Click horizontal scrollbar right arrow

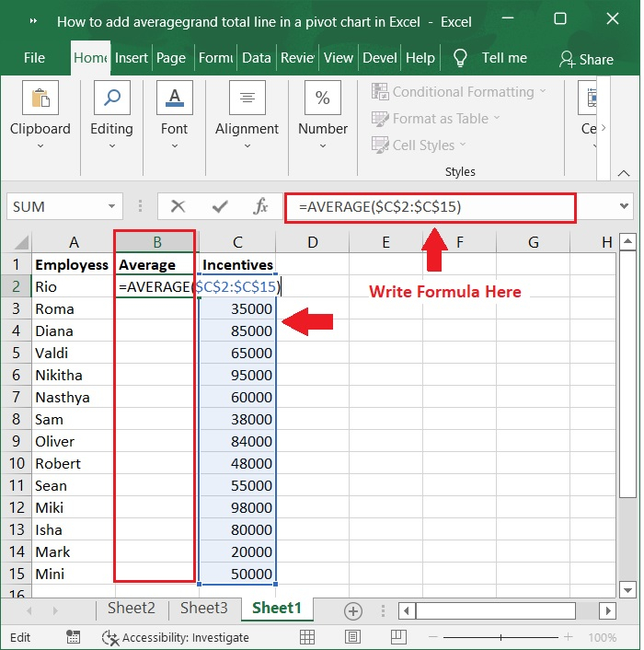[x=607, y=610]
